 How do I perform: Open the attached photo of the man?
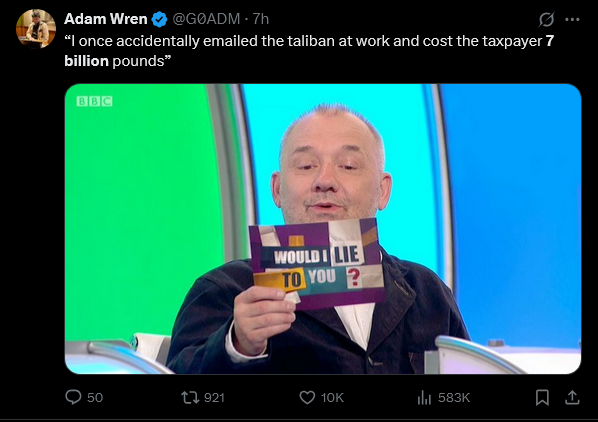point(323,228)
